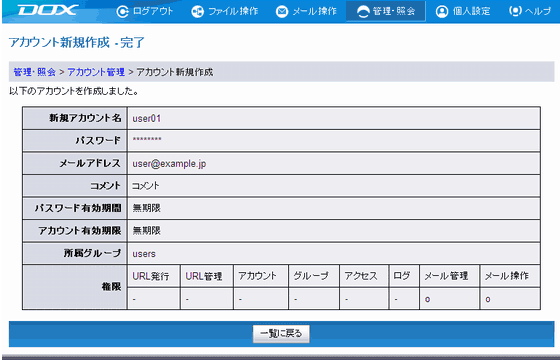Click the コメント row label
This screenshot has width=560, height=360.
click(106, 186)
